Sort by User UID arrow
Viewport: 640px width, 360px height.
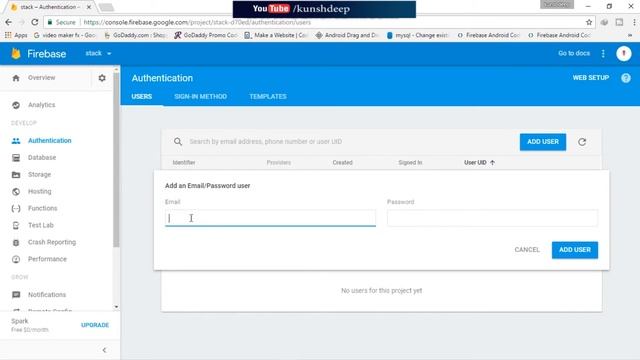[x=492, y=162]
